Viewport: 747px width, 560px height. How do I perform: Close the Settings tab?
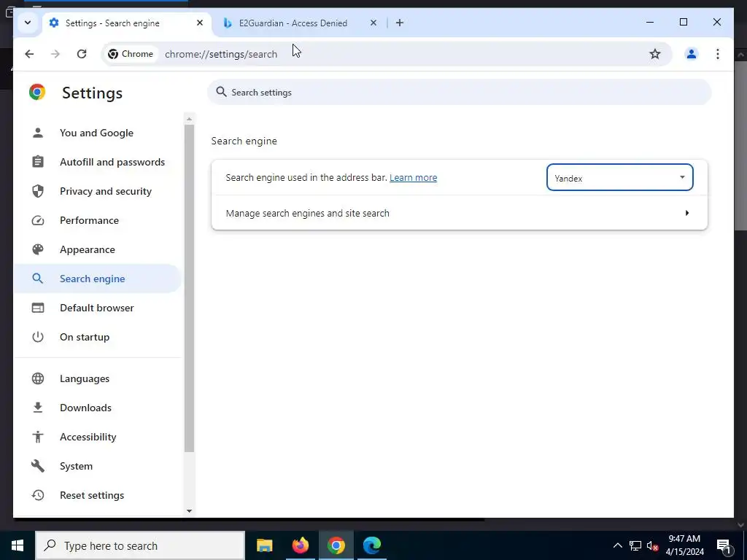[x=200, y=23]
